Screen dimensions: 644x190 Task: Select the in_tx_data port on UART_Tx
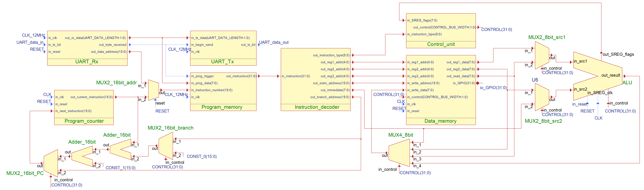pos(220,38)
